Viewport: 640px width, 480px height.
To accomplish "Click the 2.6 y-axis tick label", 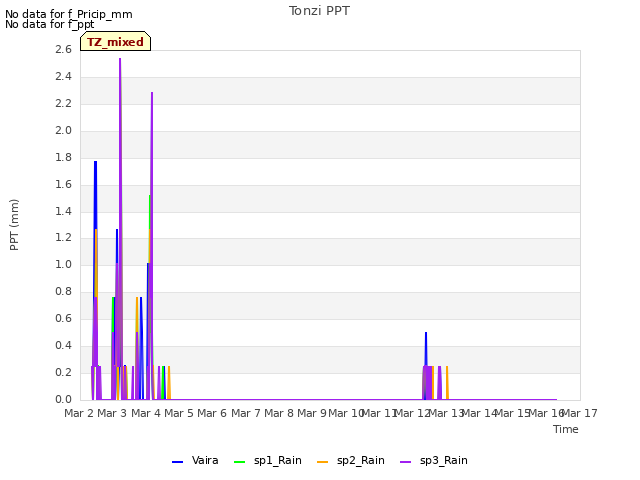I will [x=63, y=49].
